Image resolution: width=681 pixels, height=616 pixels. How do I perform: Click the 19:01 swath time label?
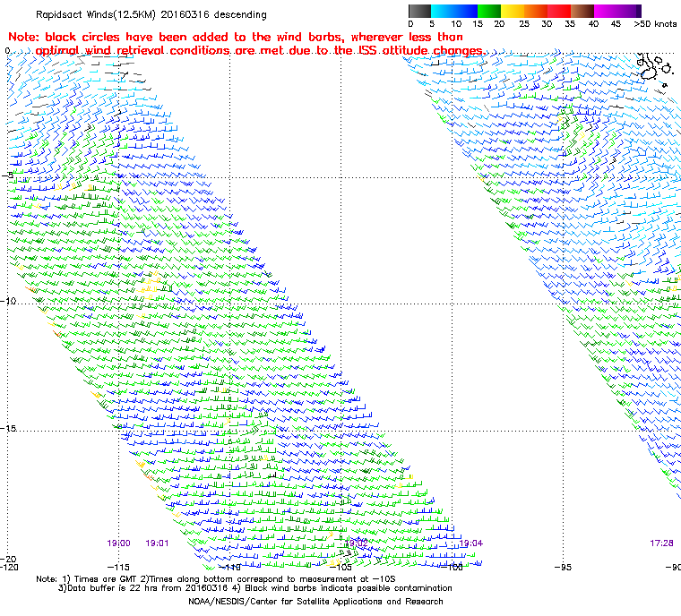coord(157,543)
